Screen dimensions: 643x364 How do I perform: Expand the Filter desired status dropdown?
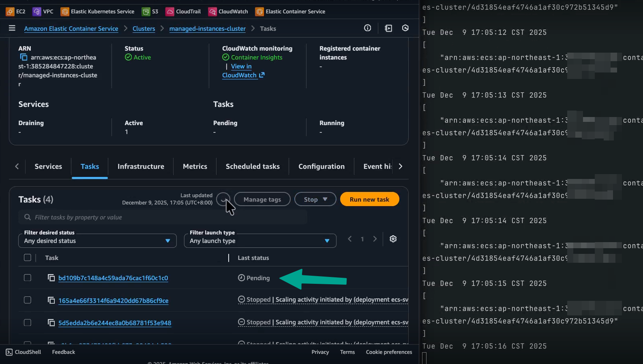(97, 241)
